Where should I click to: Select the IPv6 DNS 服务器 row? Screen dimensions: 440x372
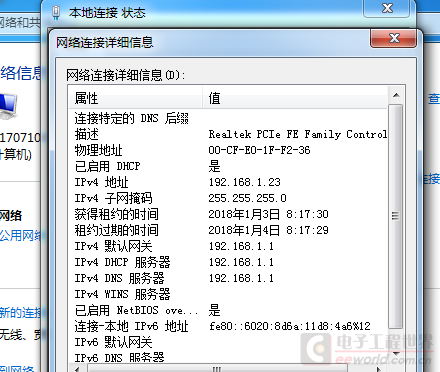pyautogui.click(x=228, y=358)
